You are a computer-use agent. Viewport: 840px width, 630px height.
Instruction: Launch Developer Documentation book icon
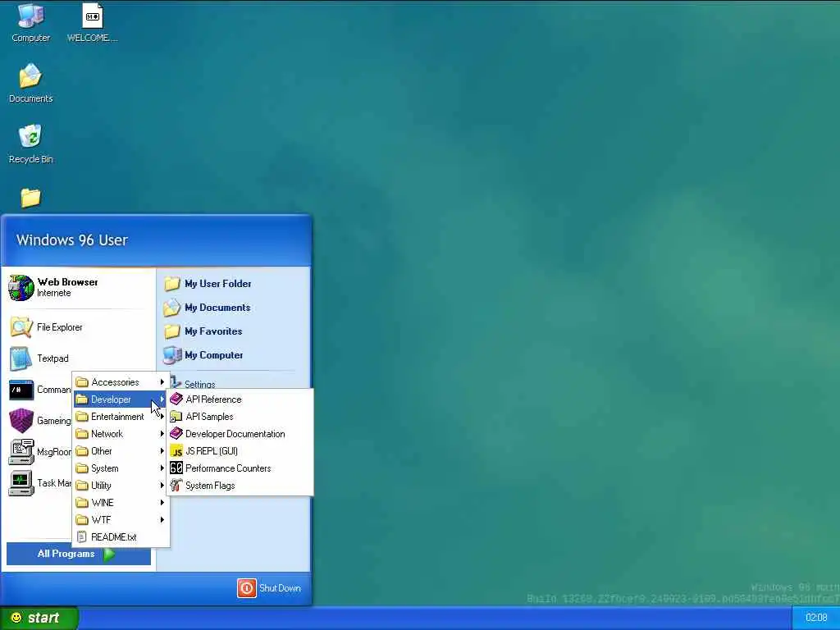(176, 433)
